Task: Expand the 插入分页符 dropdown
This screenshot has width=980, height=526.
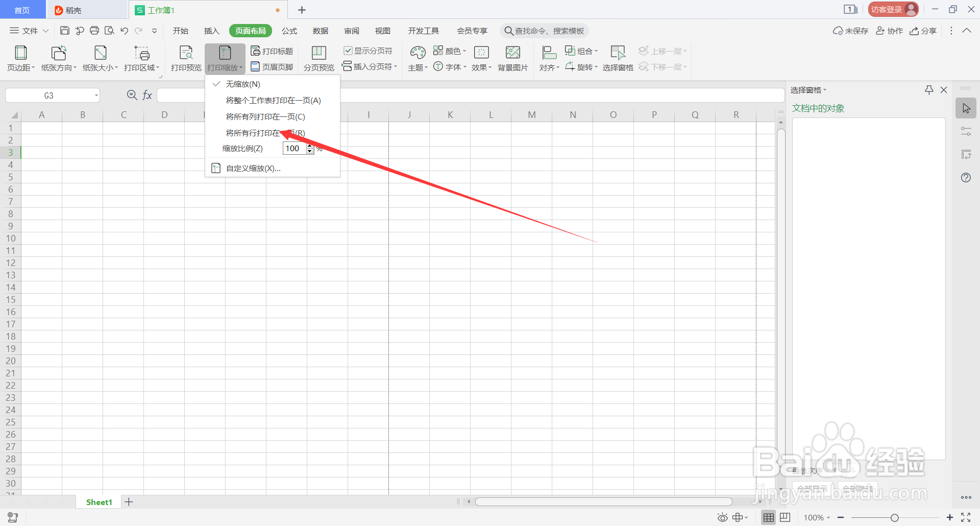Action: [370, 66]
